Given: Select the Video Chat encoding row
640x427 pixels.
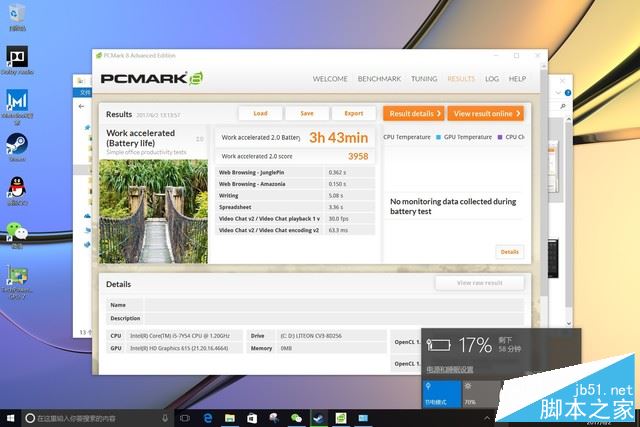Looking at the screenshot, I should click(295, 230).
